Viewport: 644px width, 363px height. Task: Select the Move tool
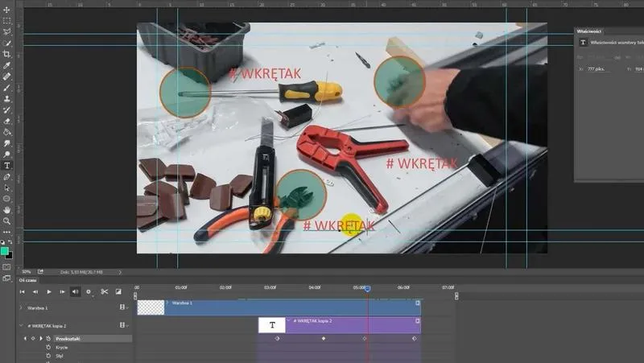tap(7, 9)
